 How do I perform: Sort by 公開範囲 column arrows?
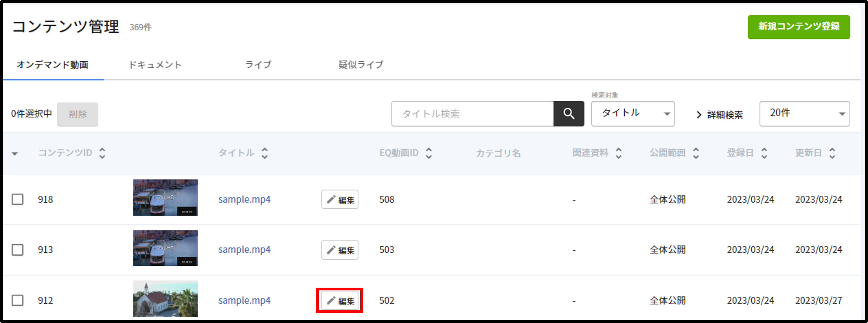[x=696, y=153]
